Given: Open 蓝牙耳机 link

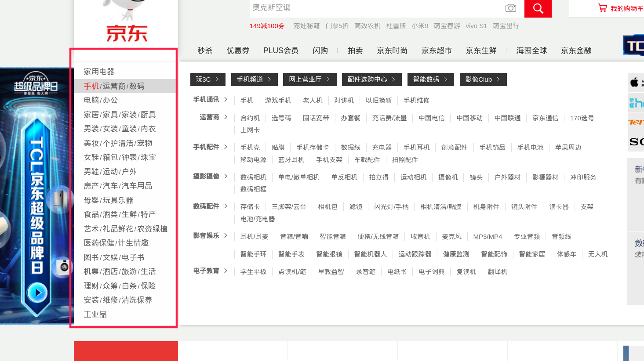Looking at the screenshot, I should [x=291, y=160].
